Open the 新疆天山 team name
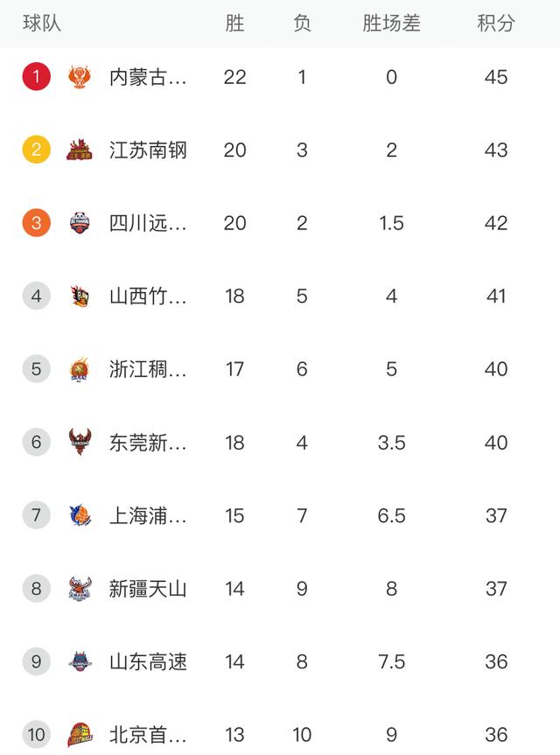 point(148,589)
